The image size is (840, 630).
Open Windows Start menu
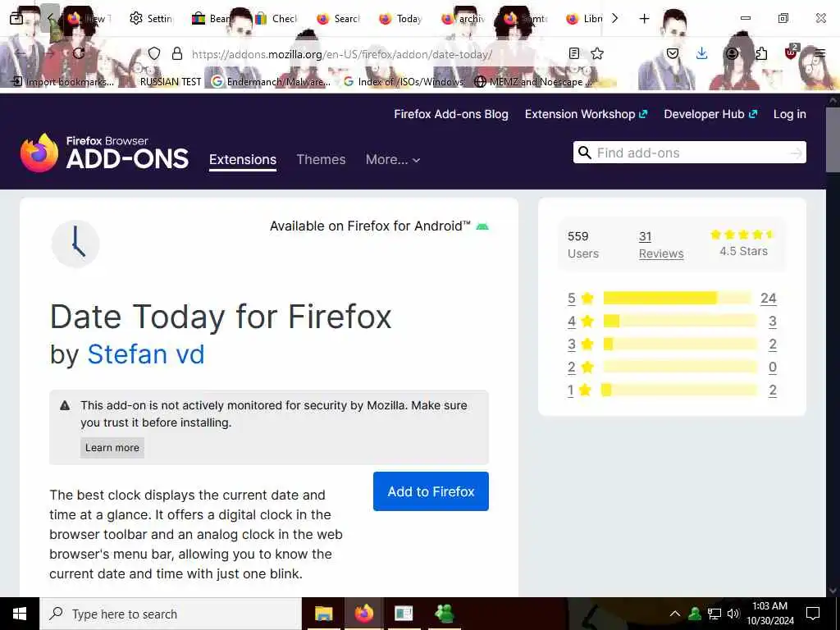[20, 614]
